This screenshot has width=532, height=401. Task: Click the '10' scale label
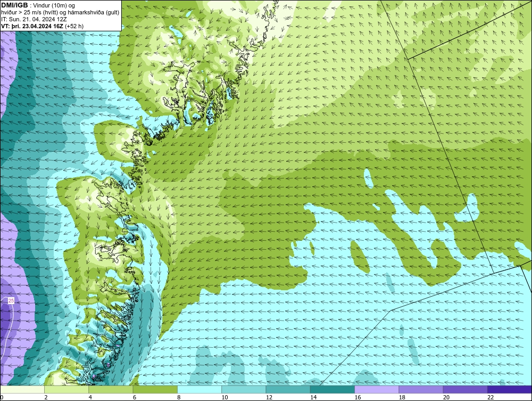coord(225,398)
